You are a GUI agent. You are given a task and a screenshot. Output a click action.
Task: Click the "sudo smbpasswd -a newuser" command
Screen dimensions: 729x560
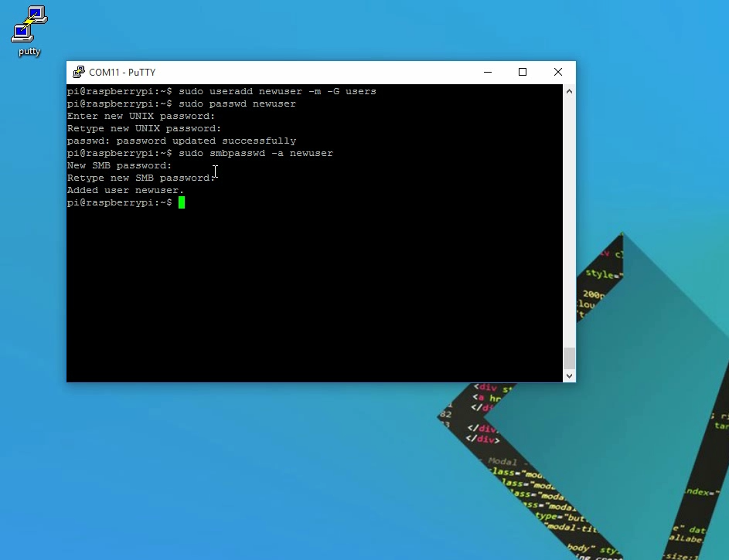(x=255, y=153)
